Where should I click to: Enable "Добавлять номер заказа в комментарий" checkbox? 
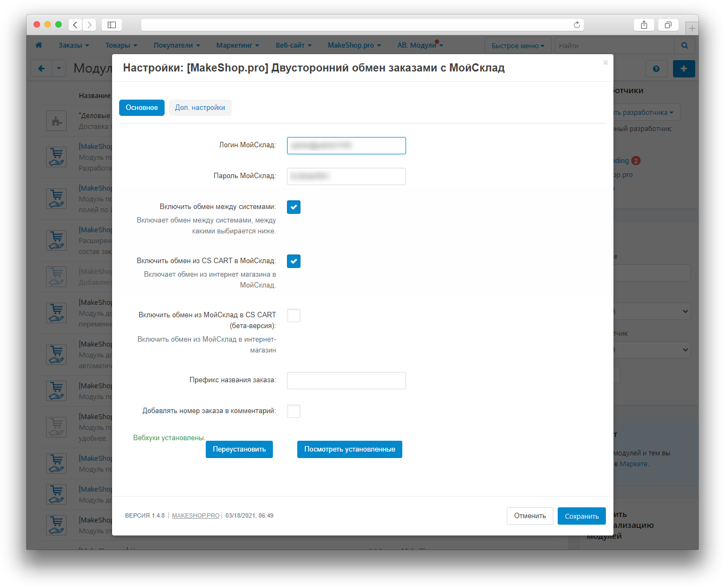click(293, 411)
